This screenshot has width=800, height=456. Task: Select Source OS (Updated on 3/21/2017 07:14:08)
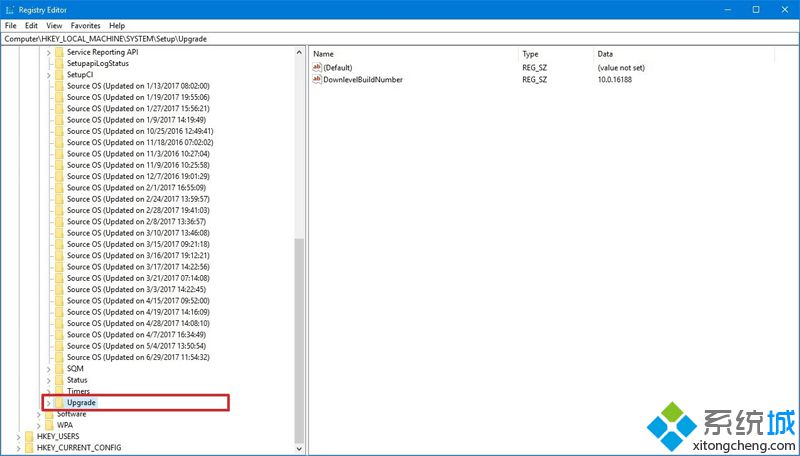point(138,278)
